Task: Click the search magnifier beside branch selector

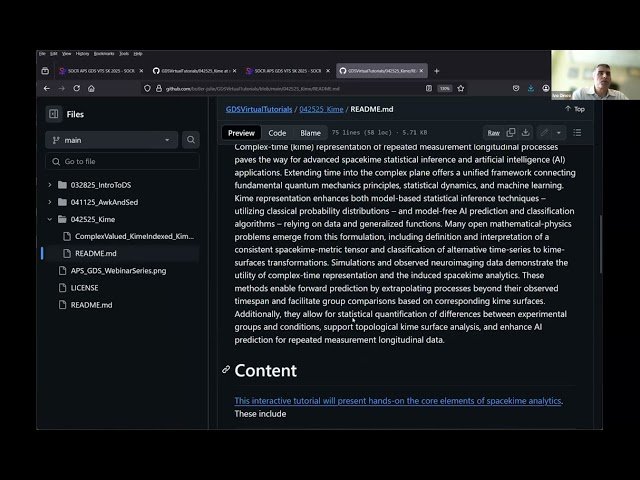Action: pos(189,141)
